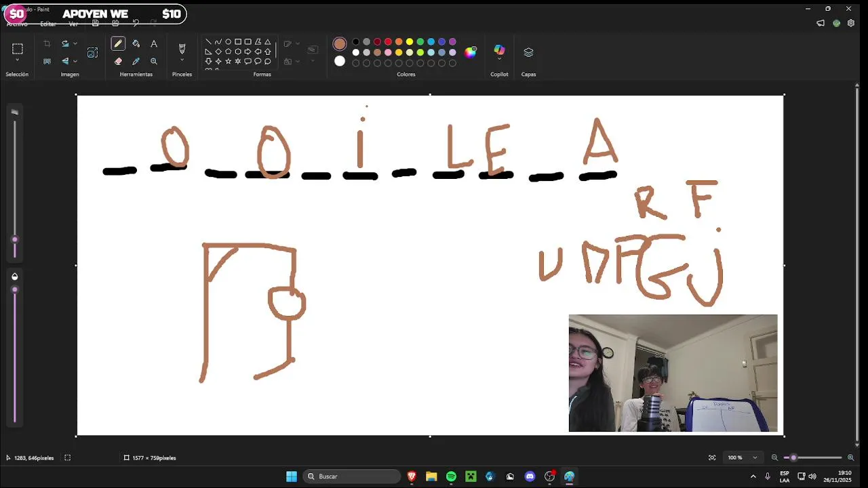Choose the Line shape
This screenshot has width=868, height=488.
click(208, 41)
